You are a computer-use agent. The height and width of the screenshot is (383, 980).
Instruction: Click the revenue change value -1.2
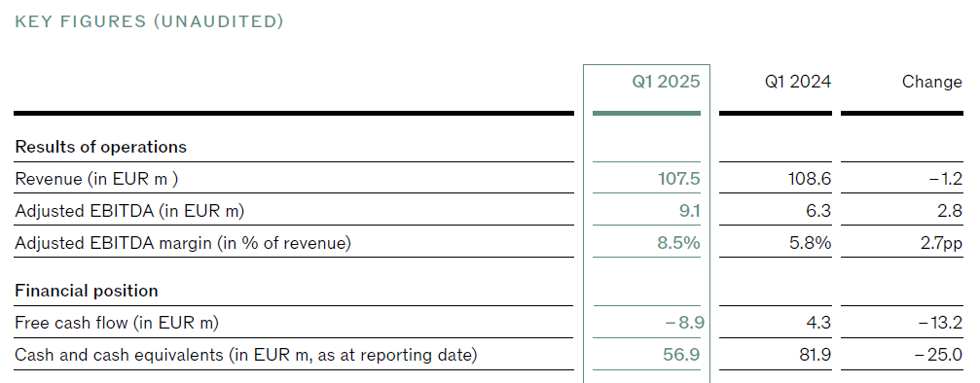pos(944,179)
